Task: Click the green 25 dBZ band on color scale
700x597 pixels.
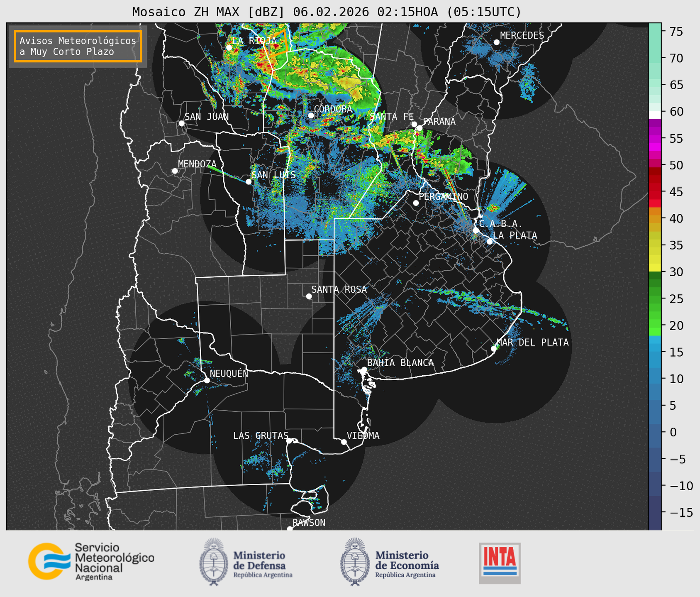Action: (655, 299)
